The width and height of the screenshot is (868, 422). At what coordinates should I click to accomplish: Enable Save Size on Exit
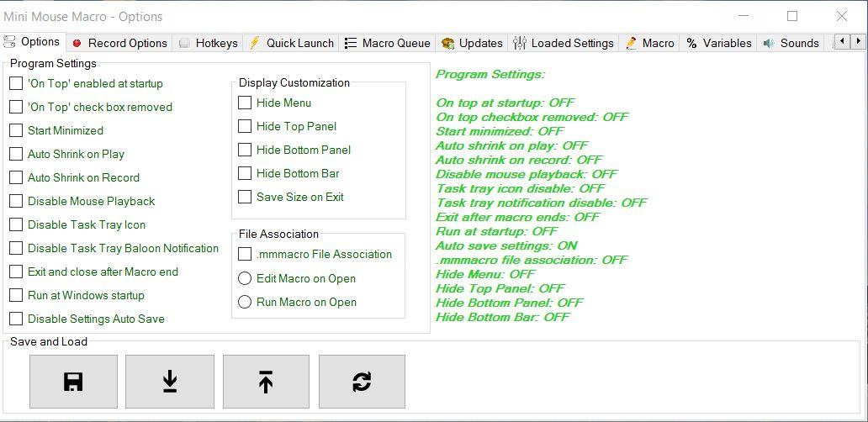pos(245,197)
